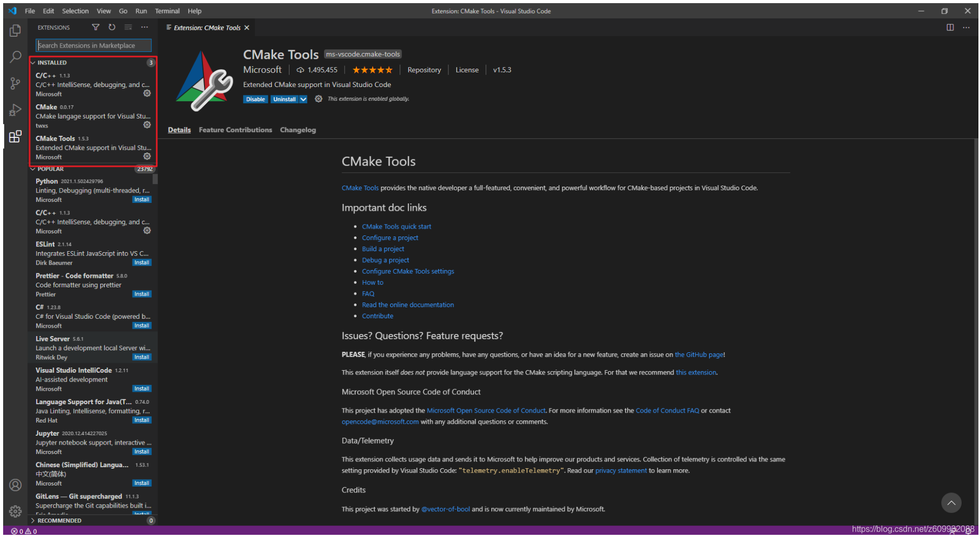
Task: Open the Uninstall dropdown arrow
Action: (x=303, y=99)
